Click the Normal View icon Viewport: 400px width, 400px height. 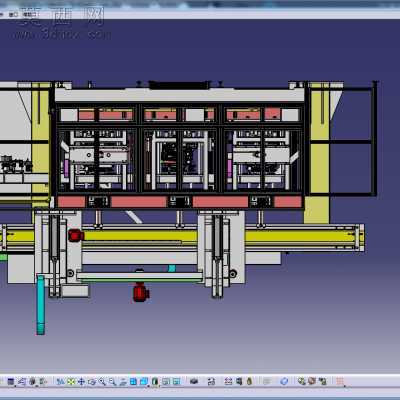(123, 381)
